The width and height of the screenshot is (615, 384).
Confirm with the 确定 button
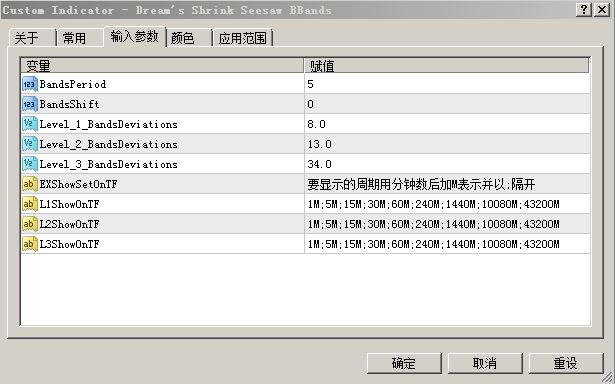tap(404, 363)
